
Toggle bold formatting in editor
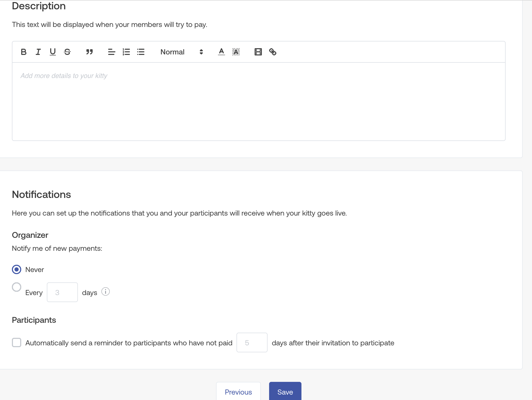coord(24,52)
